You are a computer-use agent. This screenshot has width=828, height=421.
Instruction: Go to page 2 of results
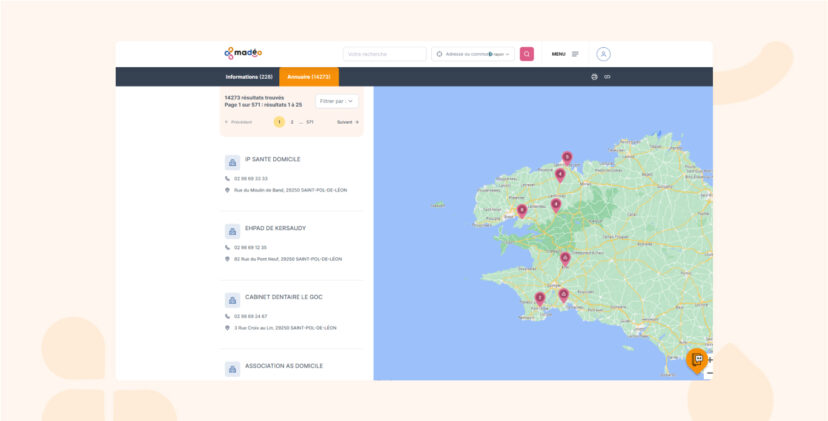292,122
